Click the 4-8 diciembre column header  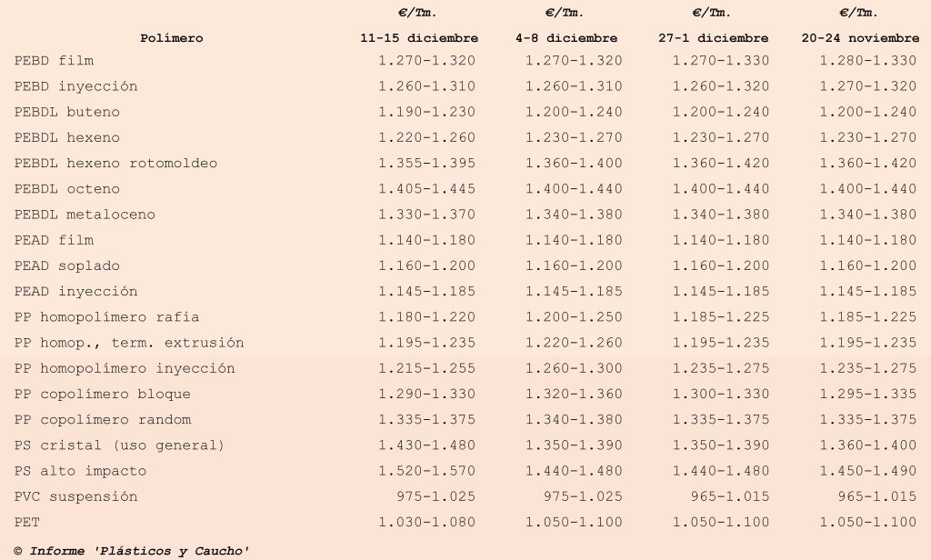[x=566, y=38]
